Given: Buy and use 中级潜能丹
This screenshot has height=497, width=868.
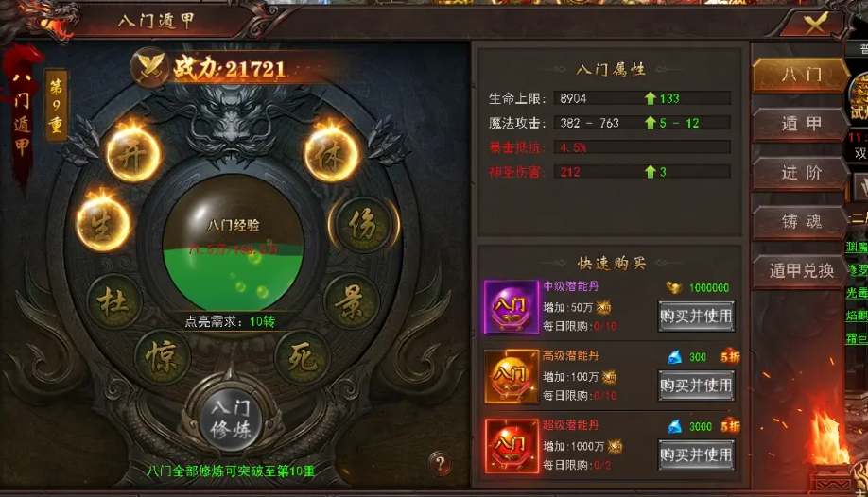Looking at the screenshot, I should [x=697, y=316].
